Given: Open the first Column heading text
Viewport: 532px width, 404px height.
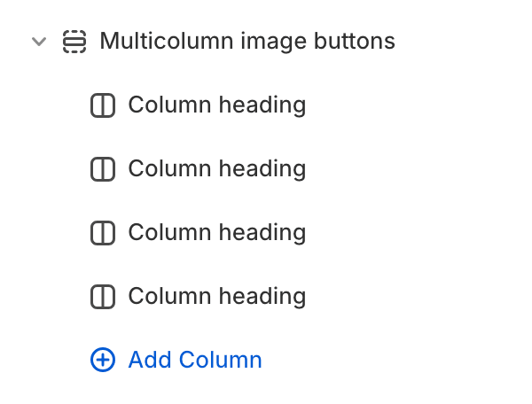Looking at the screenshot, I should (217, 105).
